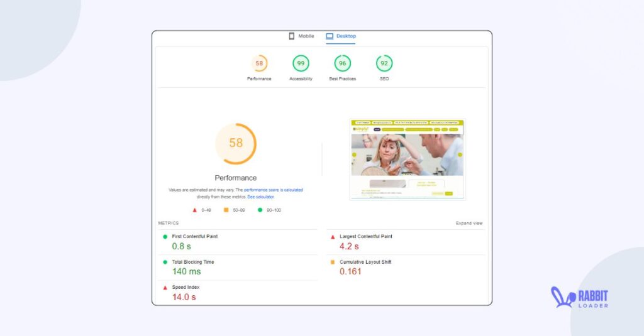The height and width of the screenshot is (336, 644).
Task: Click the mobile phone icon
Action: (292, 36)
